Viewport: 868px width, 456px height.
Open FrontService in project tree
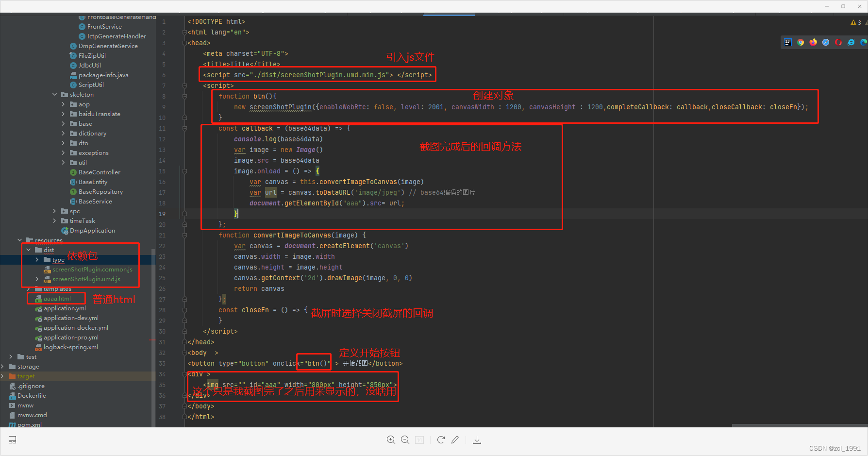pyautogui.click(x=104, y=27)
